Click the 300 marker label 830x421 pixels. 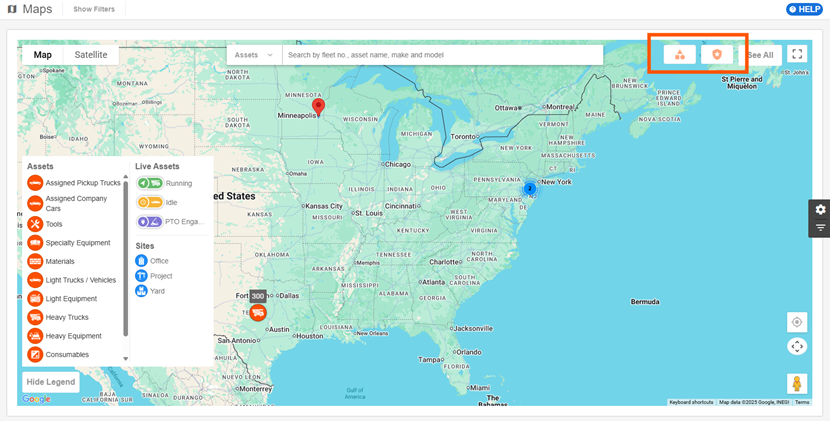pos(258,296)
